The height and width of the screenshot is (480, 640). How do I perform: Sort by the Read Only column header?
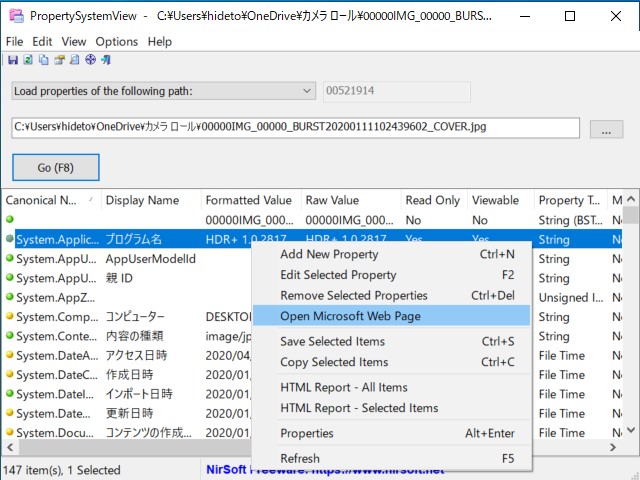[x=434, y=200]
